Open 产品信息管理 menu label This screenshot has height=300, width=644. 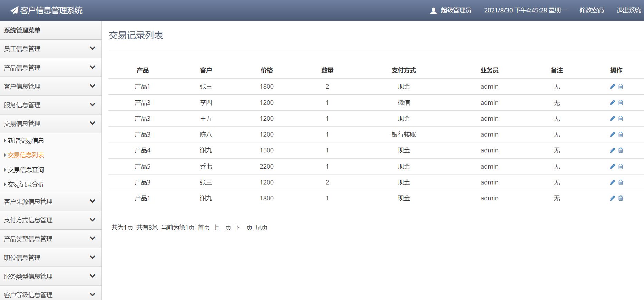pyautogui.click(x=22, y=68)
